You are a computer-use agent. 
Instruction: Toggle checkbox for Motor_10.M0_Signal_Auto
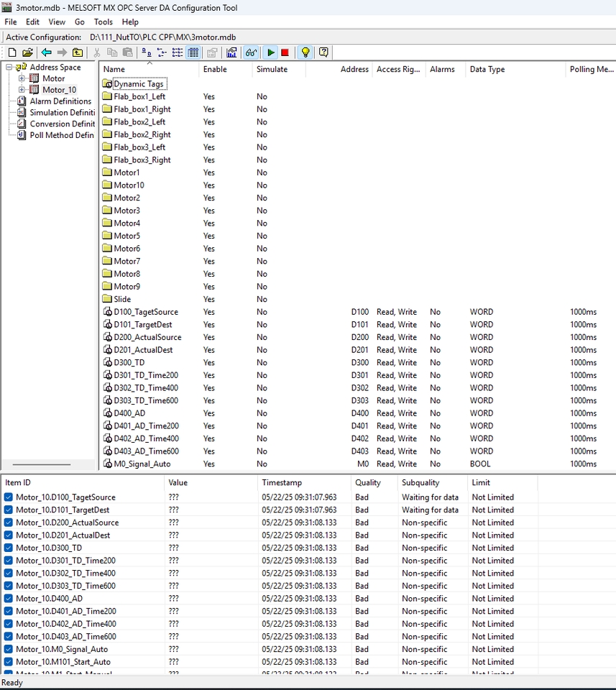9,649
